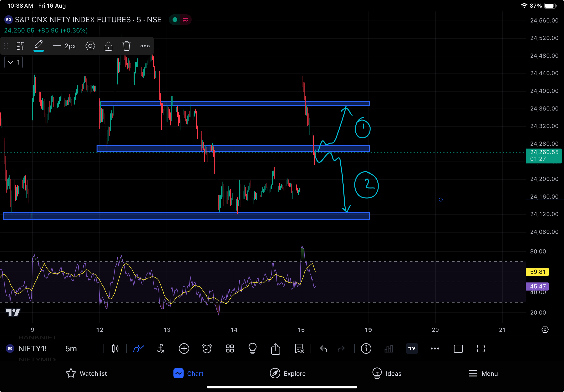564x392 pixels.
Task: Select the drawing tools icon
Action: pos(138,348)
